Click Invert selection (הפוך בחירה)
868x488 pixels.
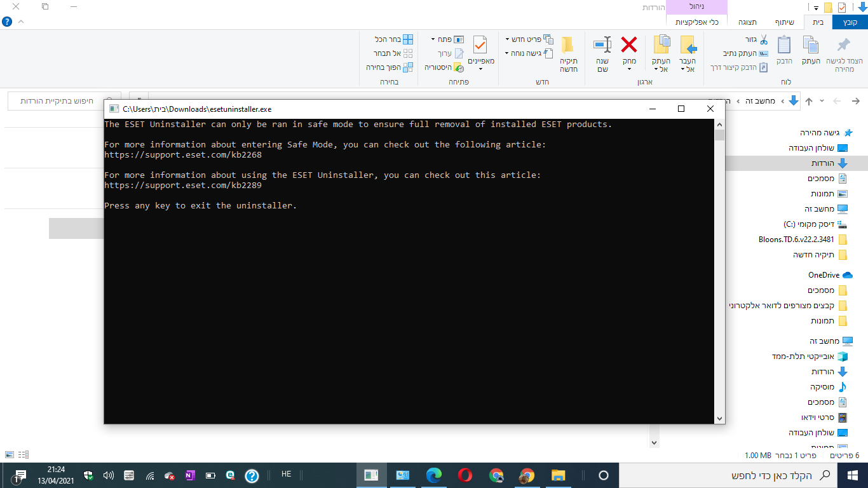click(x=390, y=67)
